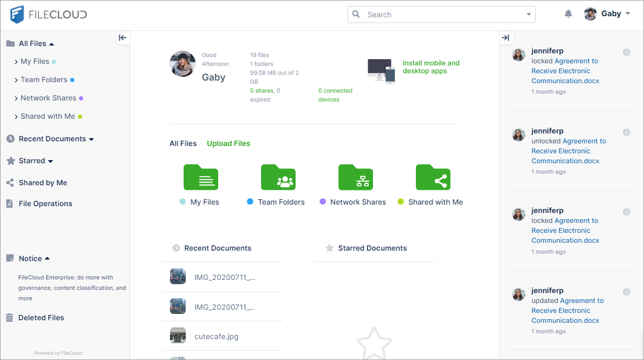
Task: Click Install mobile and desktop apps link
Action: click(x=431, y=67)
